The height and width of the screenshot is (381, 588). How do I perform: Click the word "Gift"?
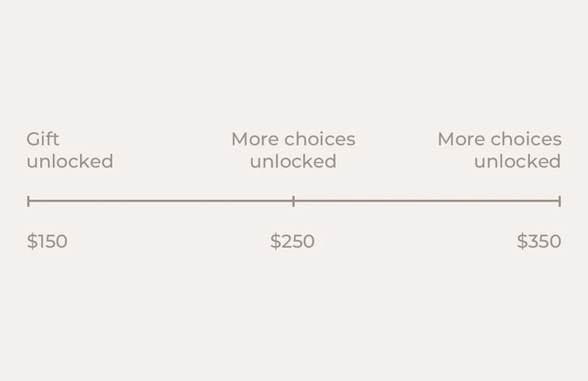43,140
